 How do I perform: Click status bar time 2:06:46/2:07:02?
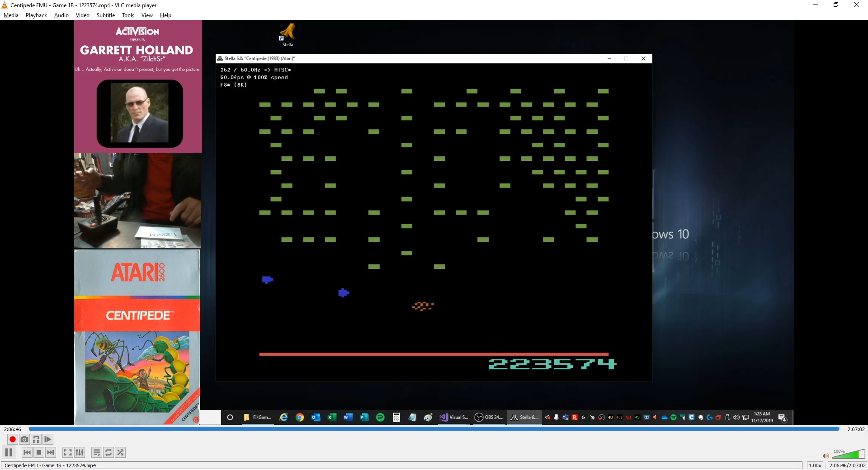pyautogui.click(x=847, y=465)
